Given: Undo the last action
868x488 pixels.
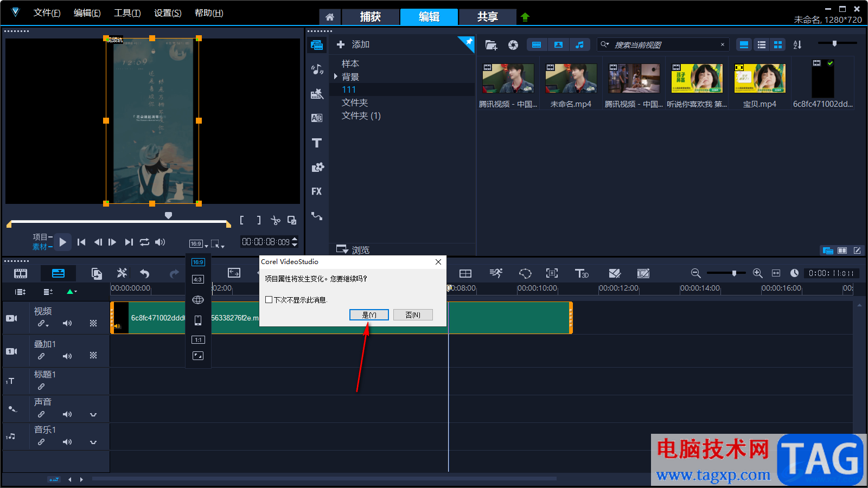Looking at the screenshot, I should coord(144,273).
